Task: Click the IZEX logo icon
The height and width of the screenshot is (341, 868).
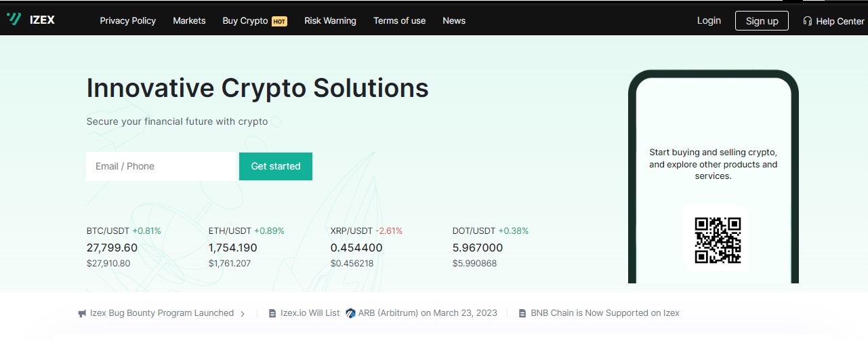Action: [14, 20]
